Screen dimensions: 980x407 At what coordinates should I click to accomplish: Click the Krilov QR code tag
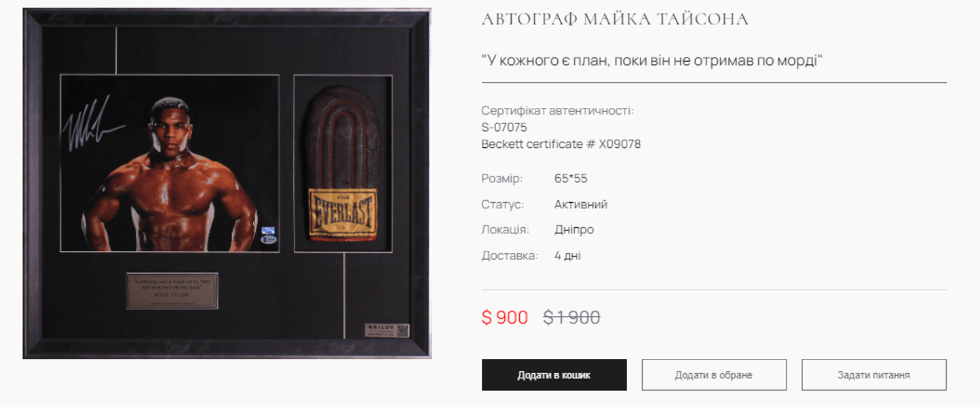pos(388,330)
